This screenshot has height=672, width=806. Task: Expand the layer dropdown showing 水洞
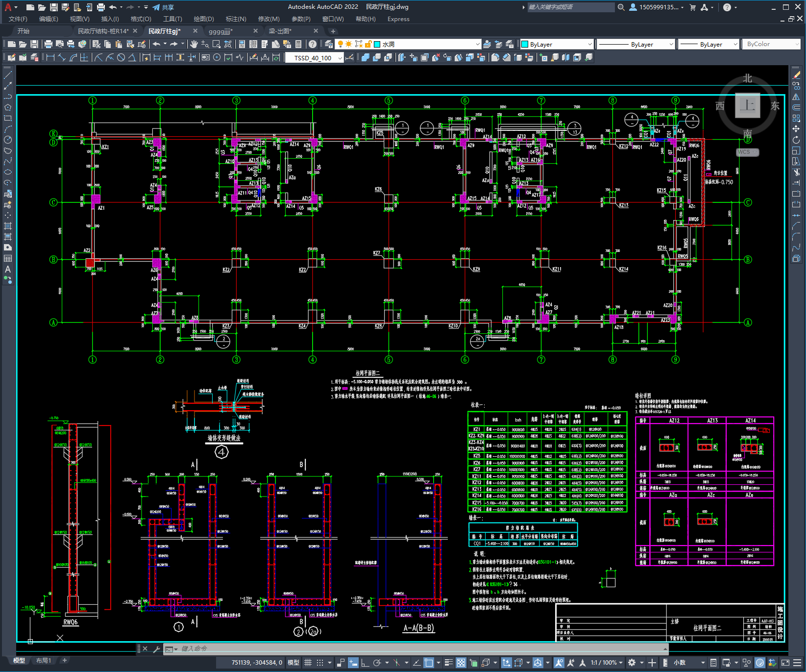(478, 44)
